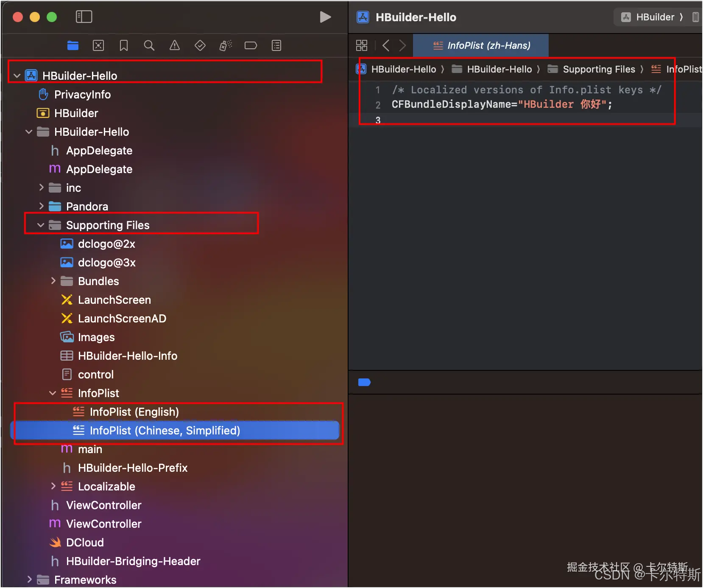Select InfoPlist (English) file

coord(134,412)
